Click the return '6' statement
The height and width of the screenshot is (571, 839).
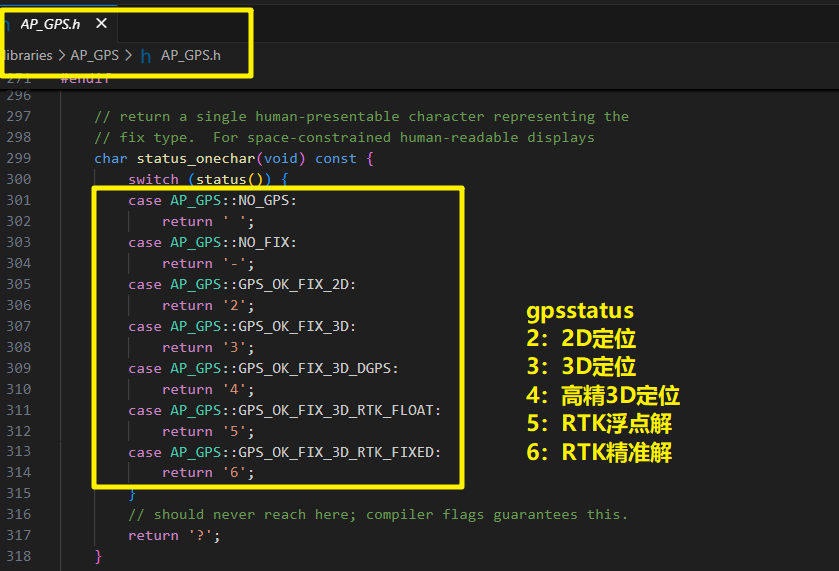[208, 473]
